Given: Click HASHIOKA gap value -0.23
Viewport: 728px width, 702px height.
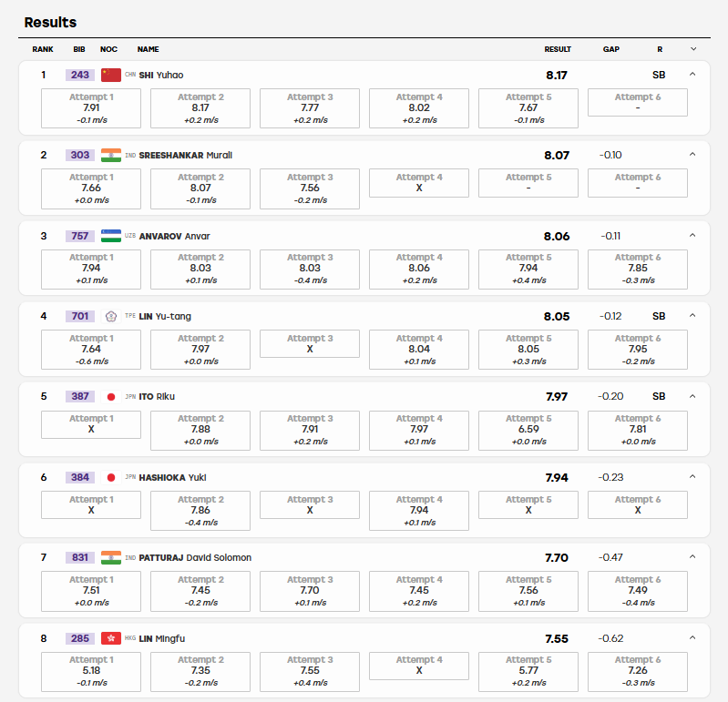Looking at the screenshot, I should pyautogui.click(x=610, y=477).
